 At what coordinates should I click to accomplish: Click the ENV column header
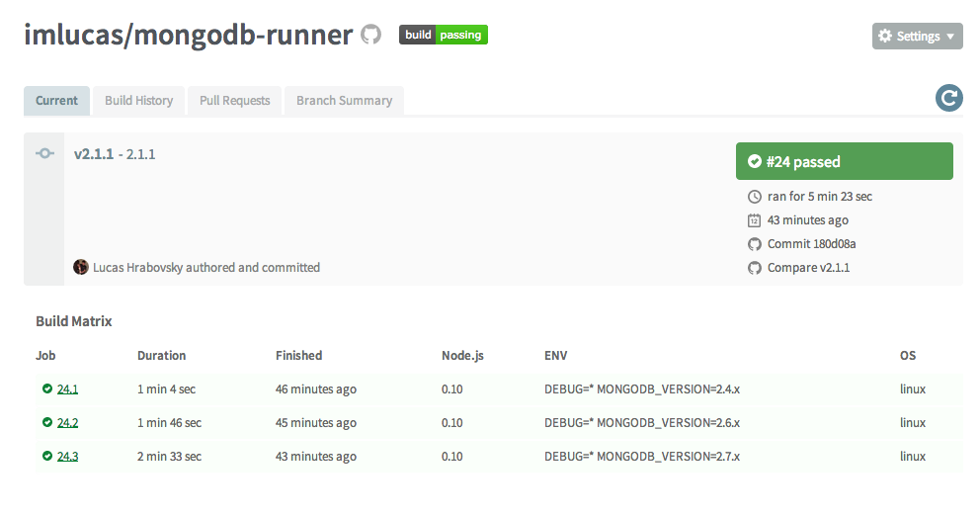point(555,355)
